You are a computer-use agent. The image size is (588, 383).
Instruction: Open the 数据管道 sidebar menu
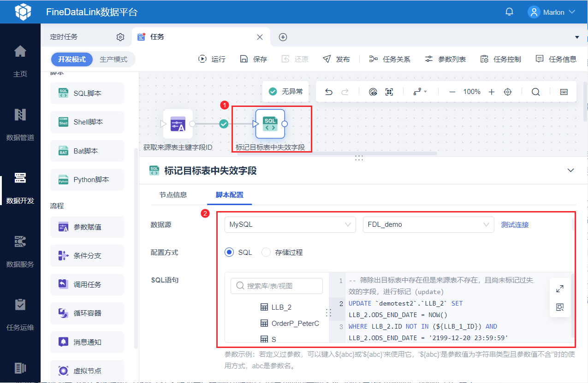[20, 124]
